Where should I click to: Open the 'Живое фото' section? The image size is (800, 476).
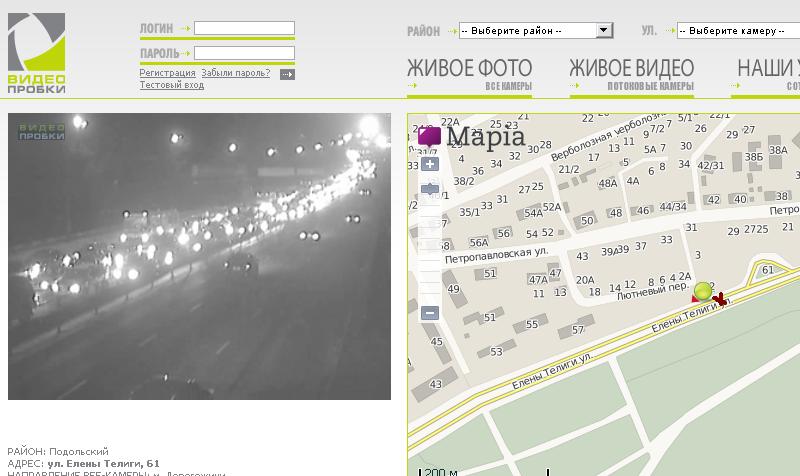[469, 69]
